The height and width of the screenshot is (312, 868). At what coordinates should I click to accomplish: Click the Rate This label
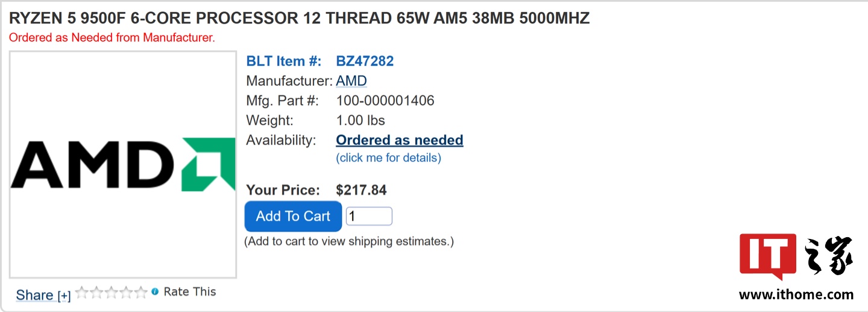point(189,291)
